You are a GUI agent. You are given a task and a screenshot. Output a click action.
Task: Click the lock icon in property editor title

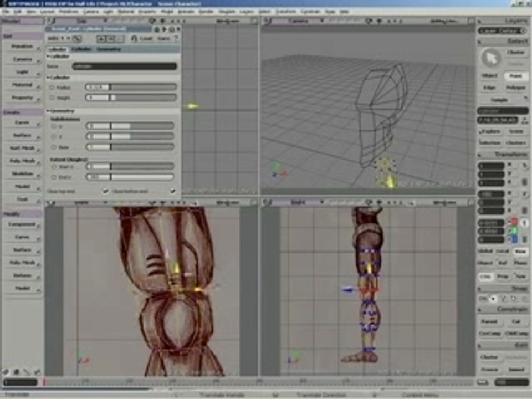(156, 29)
